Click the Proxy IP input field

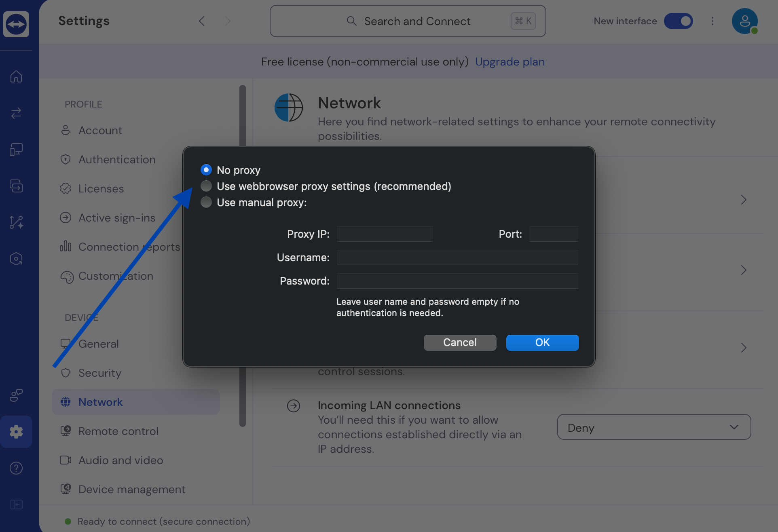click(x=385, y=234)
